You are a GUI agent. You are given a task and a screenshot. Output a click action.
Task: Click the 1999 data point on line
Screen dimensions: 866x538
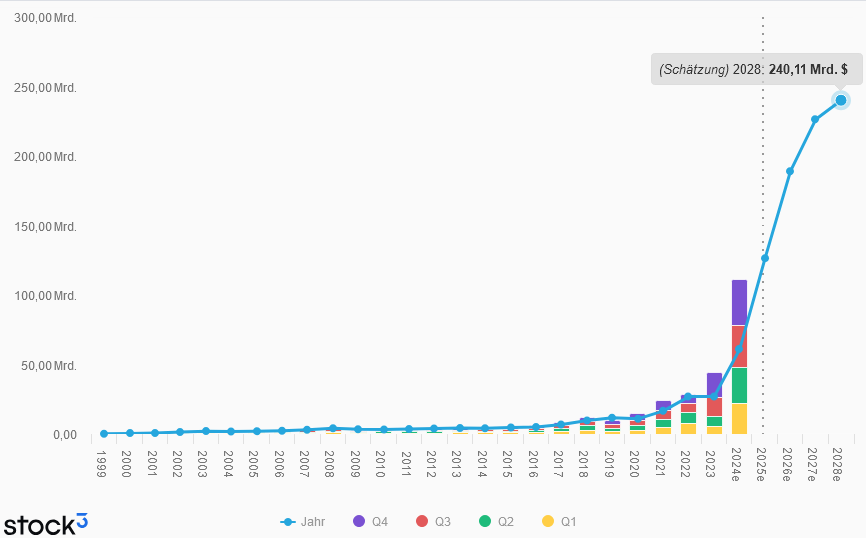pos(104,434)
